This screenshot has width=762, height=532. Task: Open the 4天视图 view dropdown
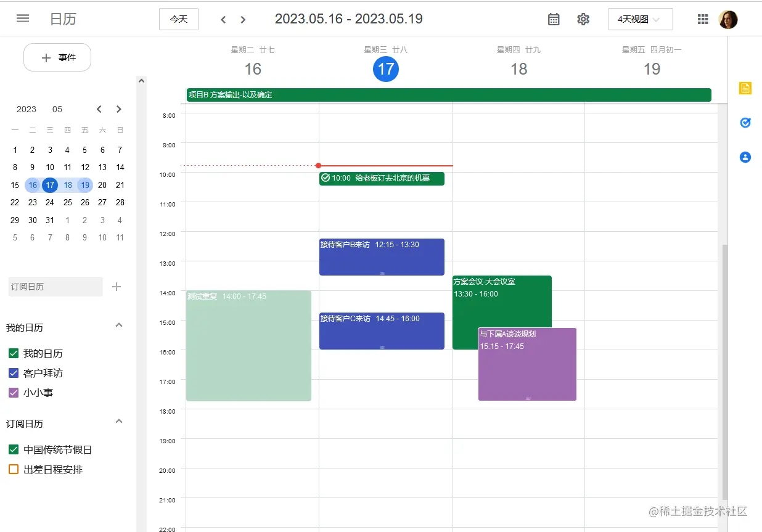point(640,19)
